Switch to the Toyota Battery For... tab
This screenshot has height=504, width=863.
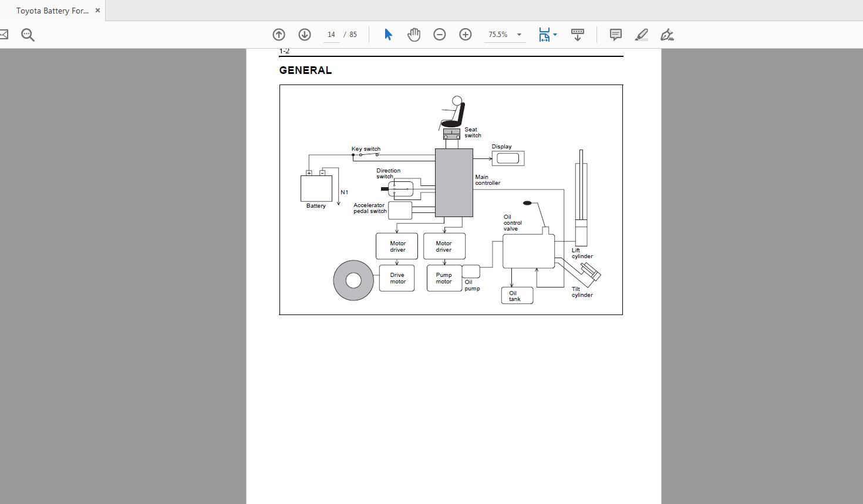tap(52, 11)
